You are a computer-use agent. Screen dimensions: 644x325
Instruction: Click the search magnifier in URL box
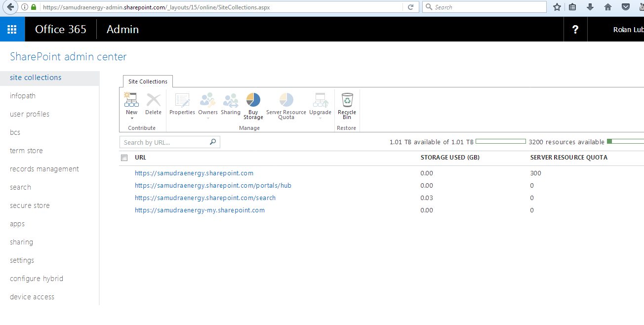(213, 142)
